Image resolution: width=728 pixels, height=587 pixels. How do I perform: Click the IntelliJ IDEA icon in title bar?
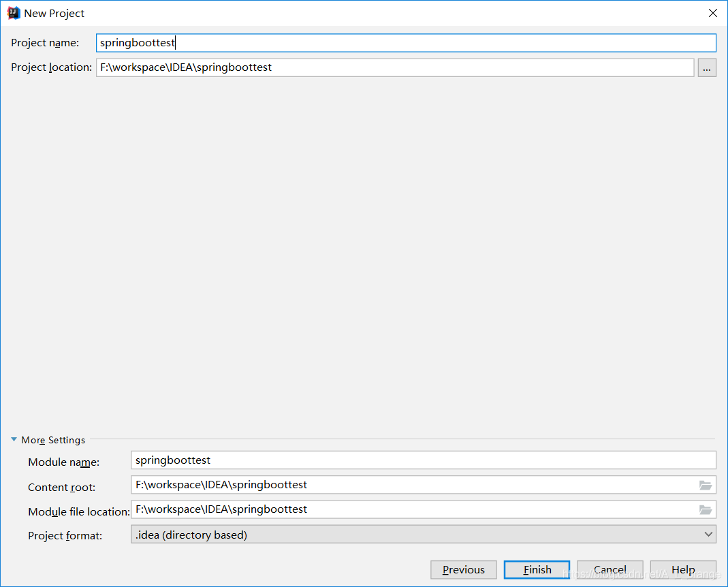[14, 13]
